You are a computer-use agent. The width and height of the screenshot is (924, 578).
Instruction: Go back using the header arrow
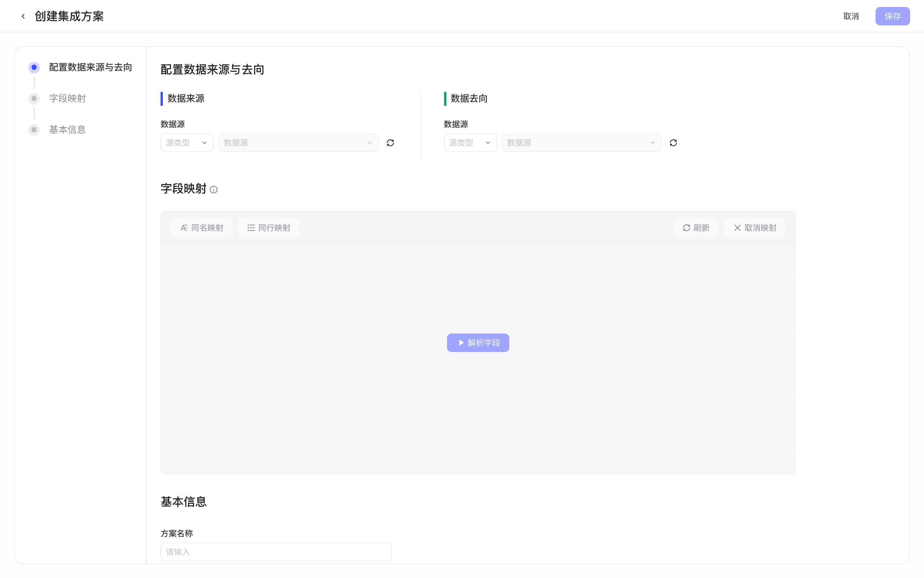pos(23,16)
